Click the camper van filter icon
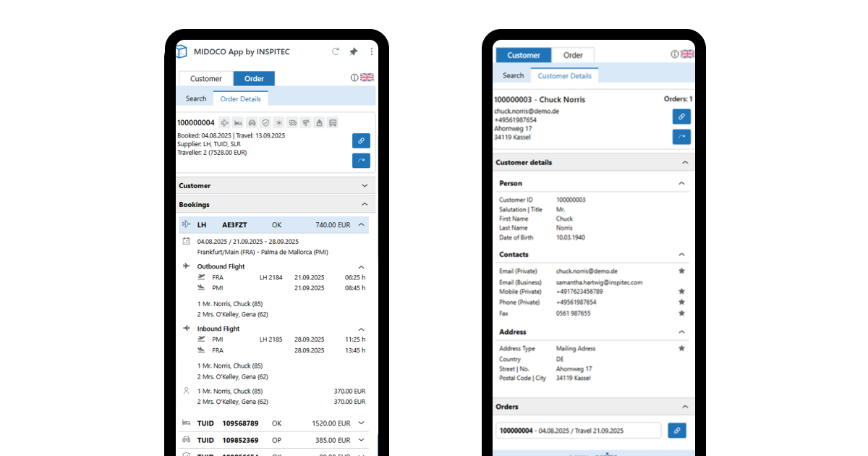This screenshot has height=456, width=868. click(292, 122)
